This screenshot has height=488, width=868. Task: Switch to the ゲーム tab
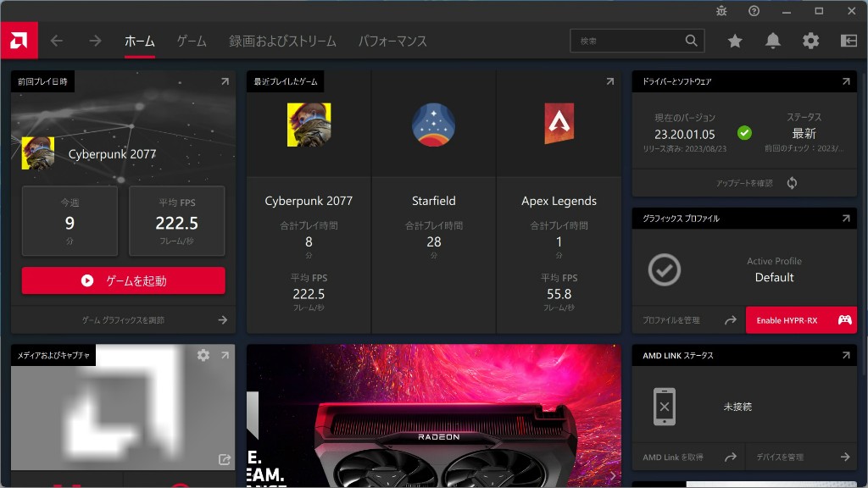click(x=192, y=41)
